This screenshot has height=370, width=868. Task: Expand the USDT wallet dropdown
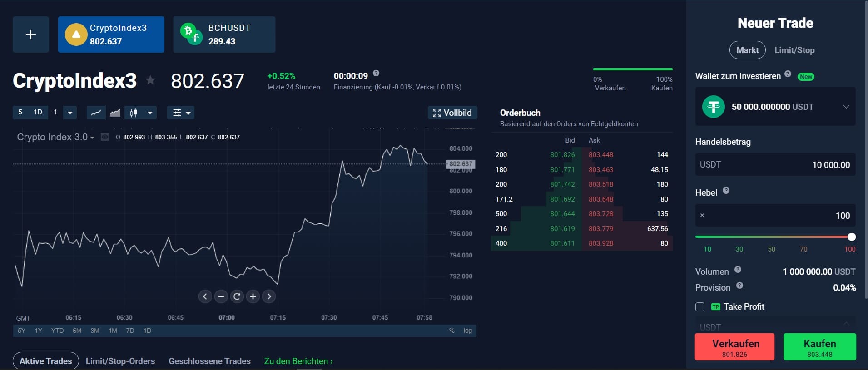(846, 107)
